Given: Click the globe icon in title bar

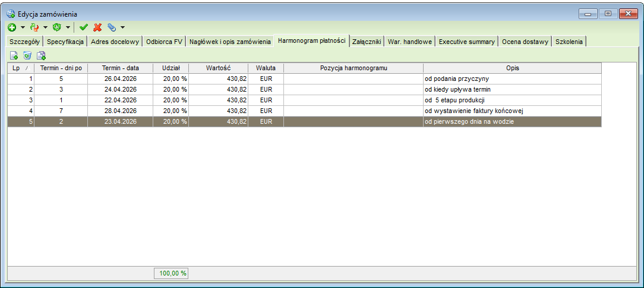Looking at the screenshot, I should coord(11,14).
